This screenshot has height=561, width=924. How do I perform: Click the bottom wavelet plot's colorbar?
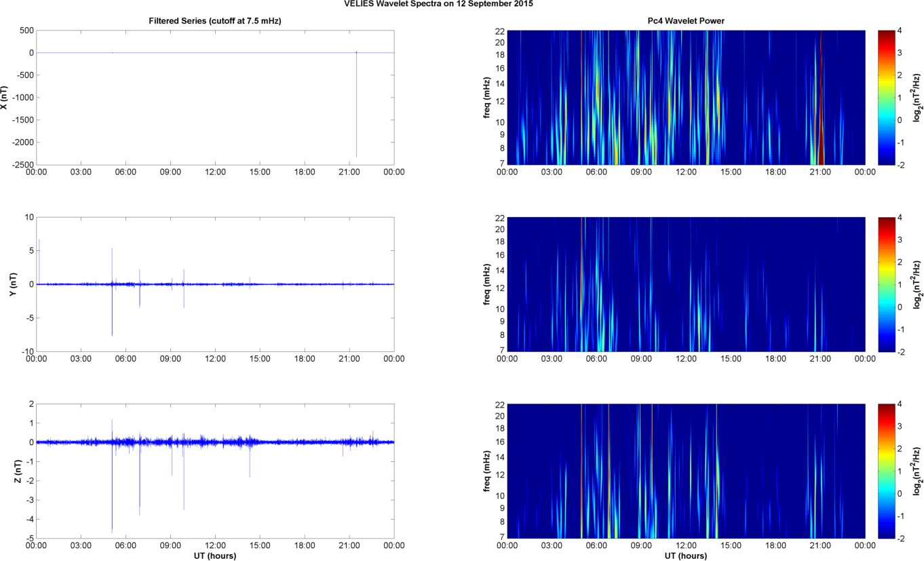point(887,471)
